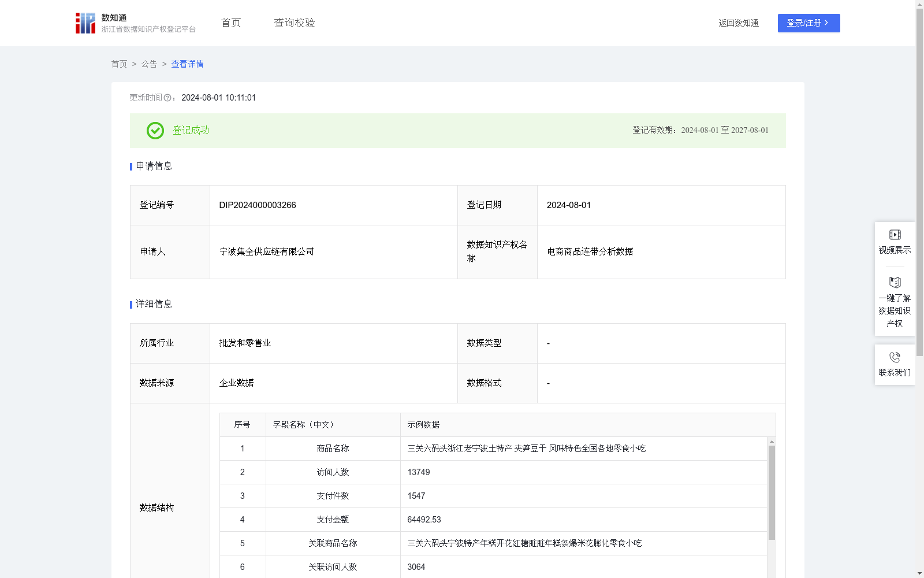Click registration date value 2024-08-01
924x578 pixels.
[x=569, y=205]
